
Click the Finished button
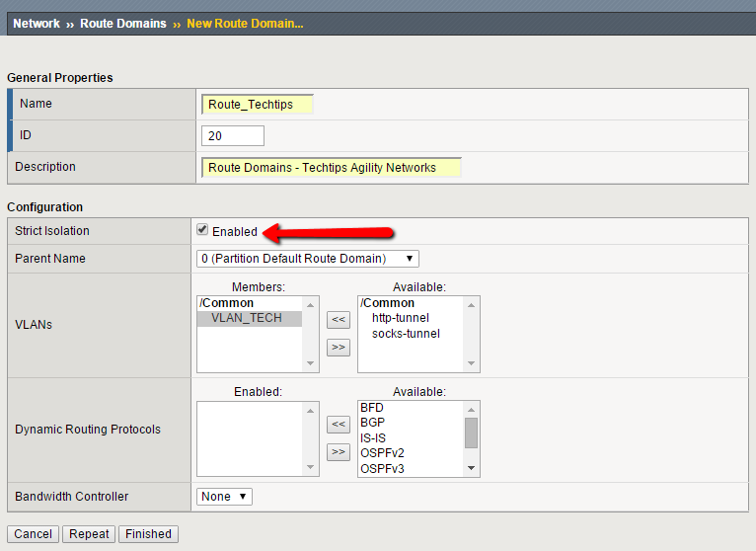(148, 534)
